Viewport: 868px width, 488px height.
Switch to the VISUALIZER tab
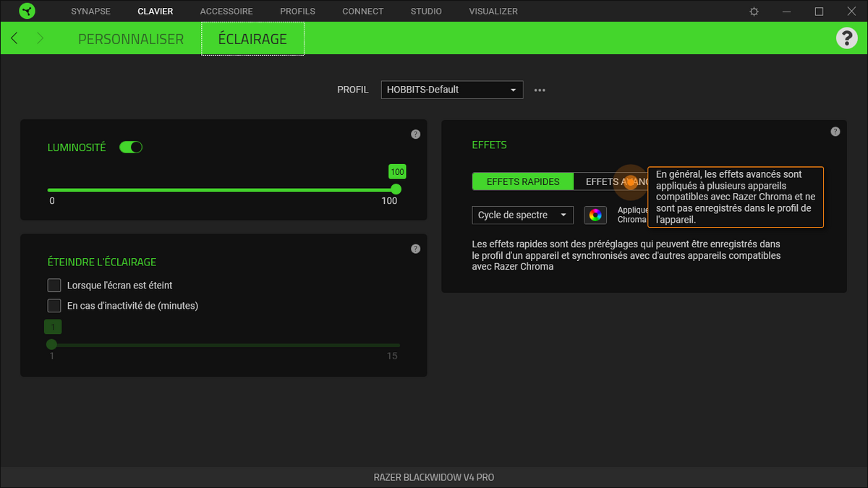click(493, 12)
